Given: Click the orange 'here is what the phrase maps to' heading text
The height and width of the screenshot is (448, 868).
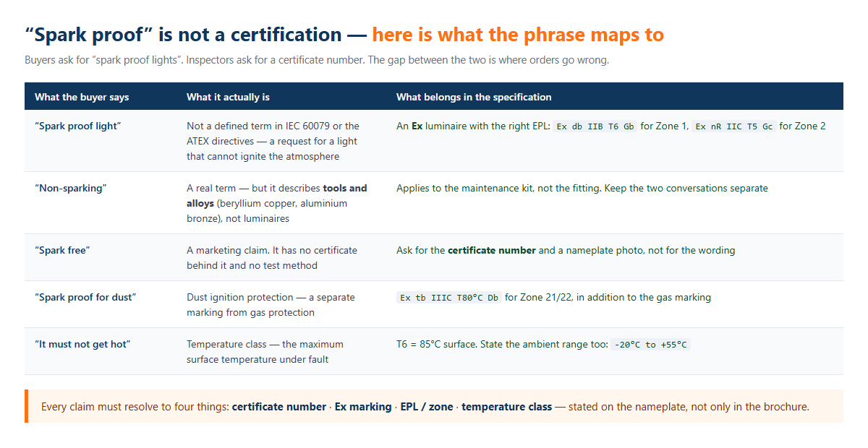Looking at the screenshot, I should [518, 35].
